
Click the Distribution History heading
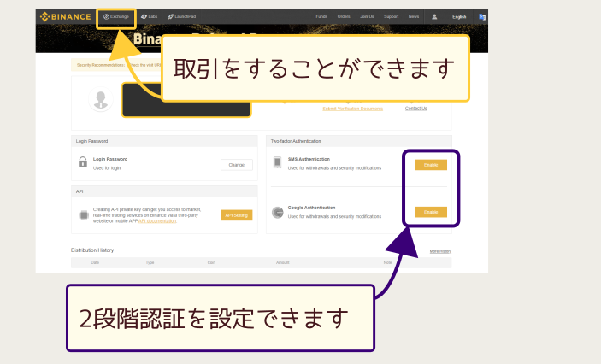[92, 250]
